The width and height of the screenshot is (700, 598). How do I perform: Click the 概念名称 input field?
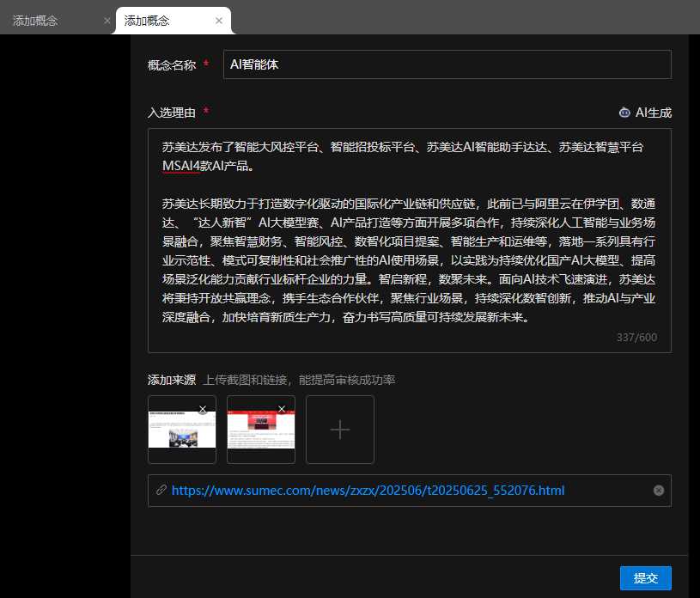tap(447, 64)
